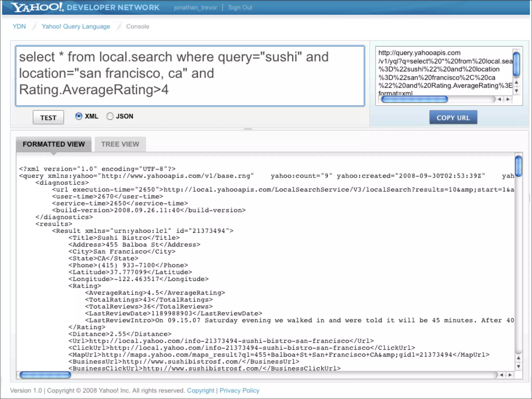Switch to the TREE VIEW tab
532x399 pixels.
tap(120, 144)
